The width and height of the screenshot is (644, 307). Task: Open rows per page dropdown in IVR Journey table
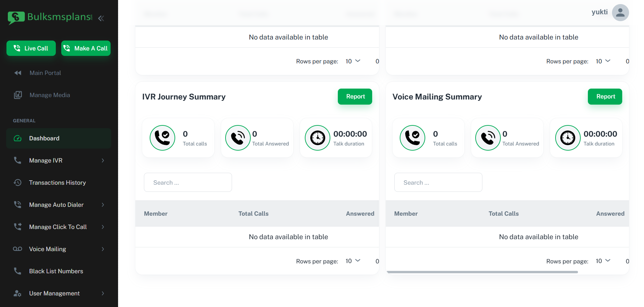(x=353, y=261)
